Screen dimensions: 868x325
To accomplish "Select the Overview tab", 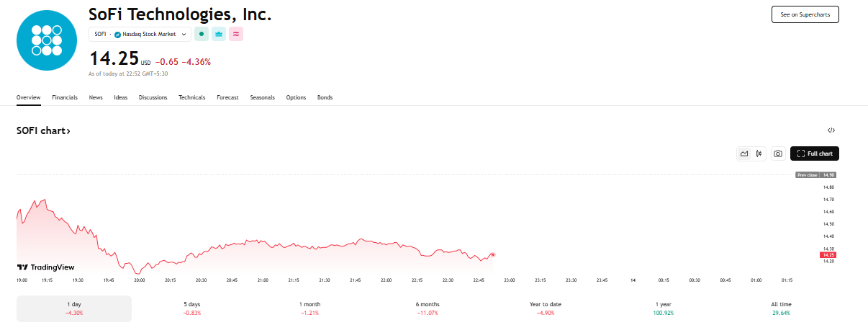I will tap(29, 97).
